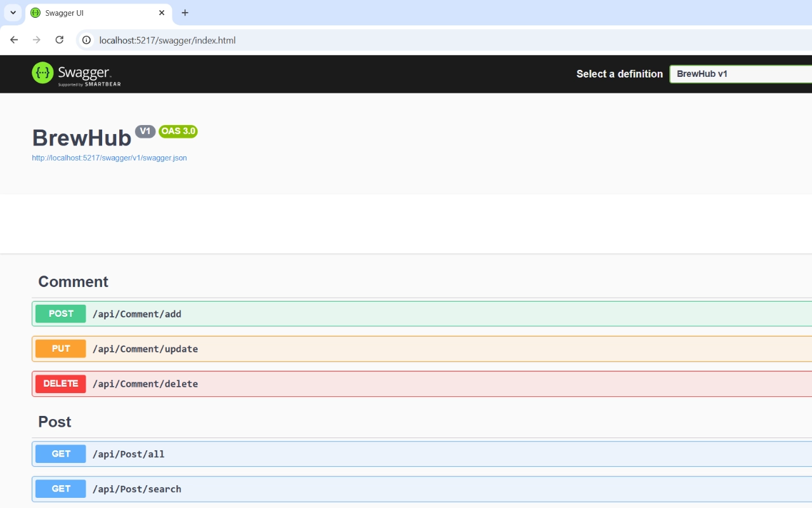The height and width of the screenshot is (508, 812).
Task: Open the tab search dropdown arrow
Action: [x=13, y=13]
